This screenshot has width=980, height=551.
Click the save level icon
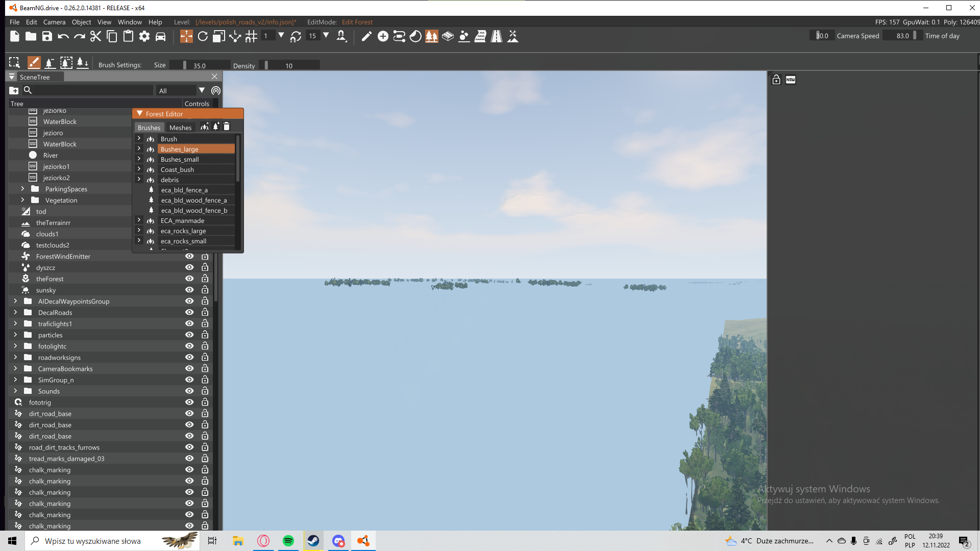[x=47, y=36]
